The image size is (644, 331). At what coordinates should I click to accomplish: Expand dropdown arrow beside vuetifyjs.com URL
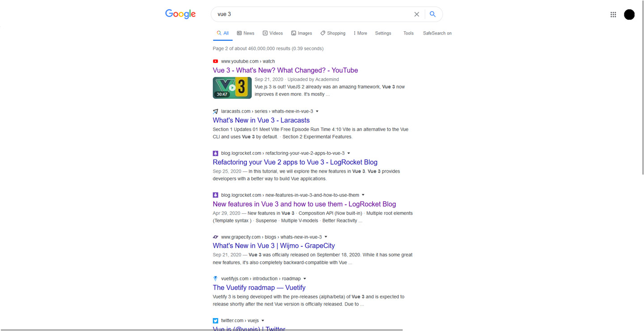coord(305,279)
